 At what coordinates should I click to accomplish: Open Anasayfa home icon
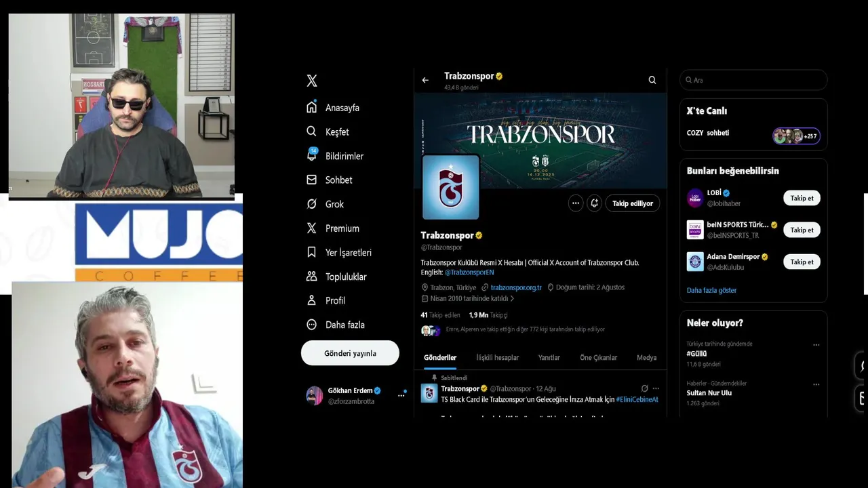click(x=312, y=107)
